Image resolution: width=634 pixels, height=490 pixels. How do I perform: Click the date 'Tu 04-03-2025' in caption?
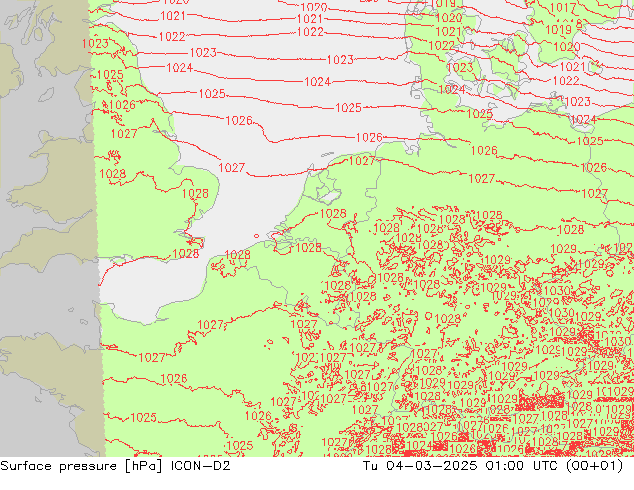[x=420, y=466]
